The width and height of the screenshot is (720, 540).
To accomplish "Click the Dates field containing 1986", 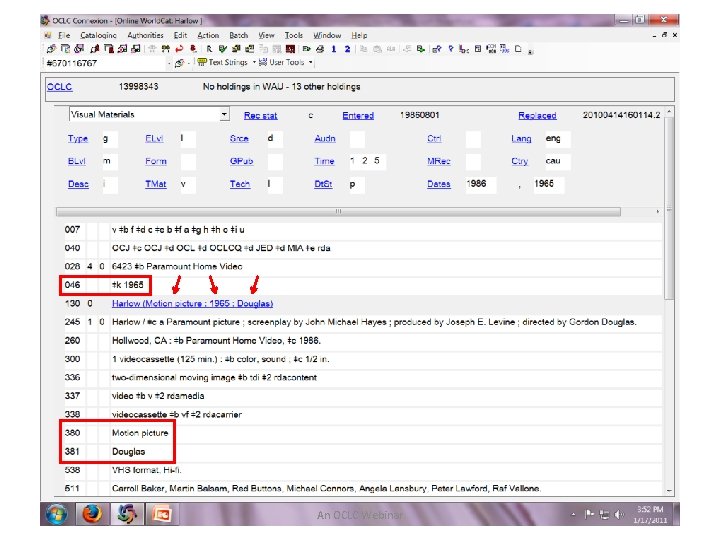I will (481, 184).
